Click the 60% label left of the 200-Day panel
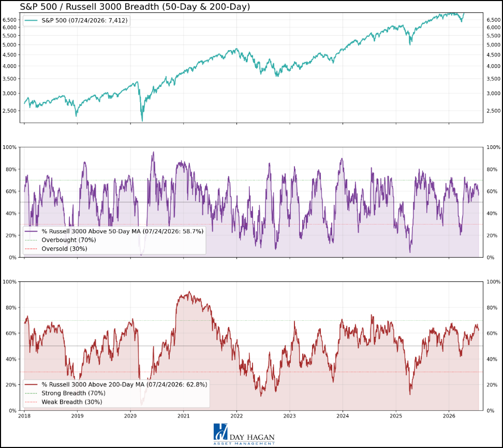This screenshot has width=503, height=448. 11,334
